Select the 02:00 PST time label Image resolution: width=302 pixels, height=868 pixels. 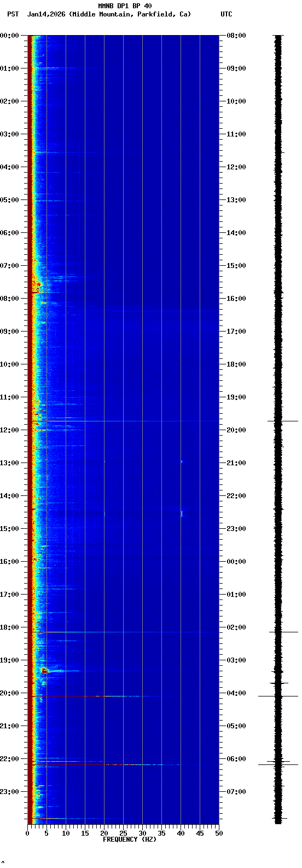pyautogui.click(x=10, y=101)
